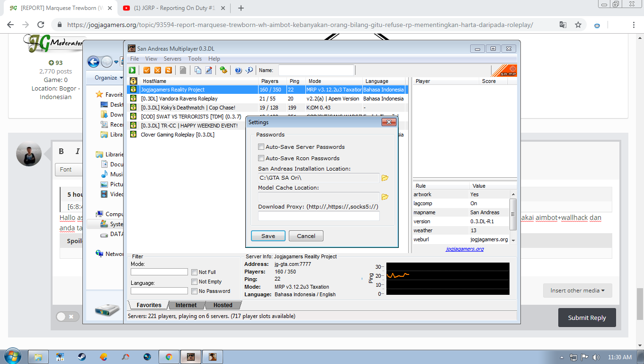This screenshot has width=644, height=364.
Task: Click the copy server info toolbar icon
Action: pyautogui.click(x=198, y=70)
